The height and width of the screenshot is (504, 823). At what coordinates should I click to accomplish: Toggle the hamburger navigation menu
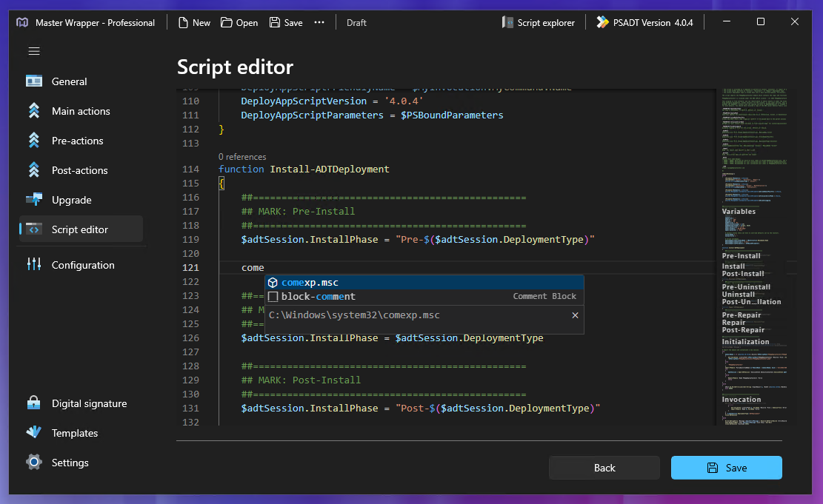tap(34, 51)
